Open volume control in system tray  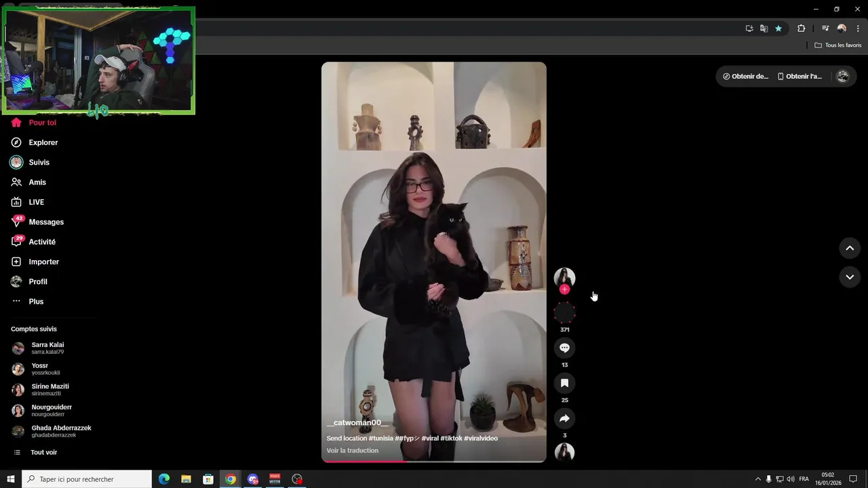[791, 479]
